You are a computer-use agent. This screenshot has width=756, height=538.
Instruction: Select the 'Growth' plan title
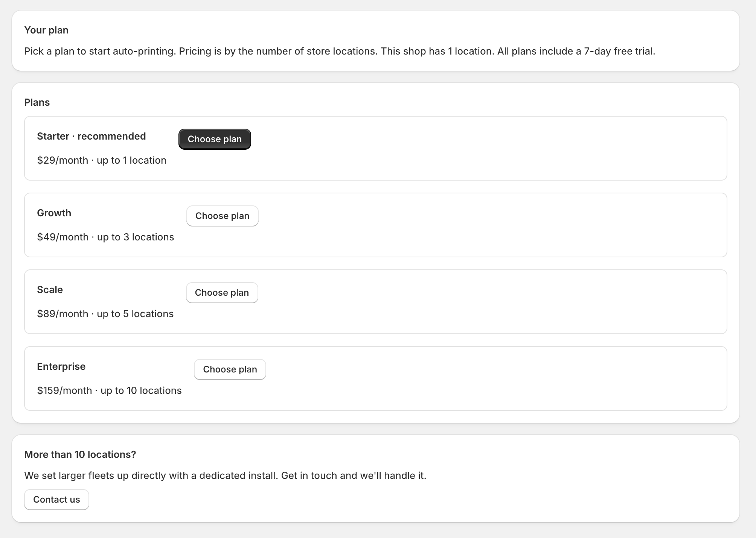(x=54, y=213)
